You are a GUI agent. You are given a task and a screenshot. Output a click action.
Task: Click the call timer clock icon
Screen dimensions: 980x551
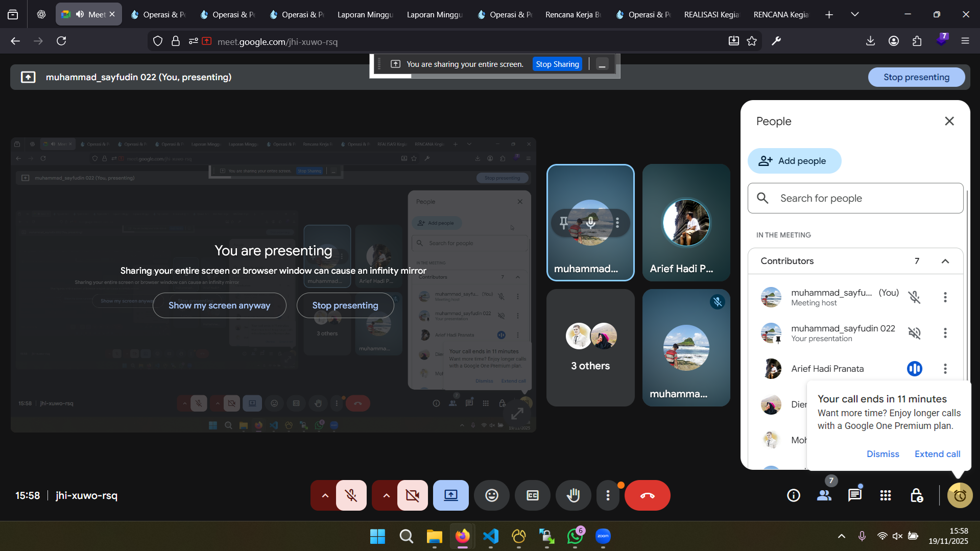(x=960, y=495)
